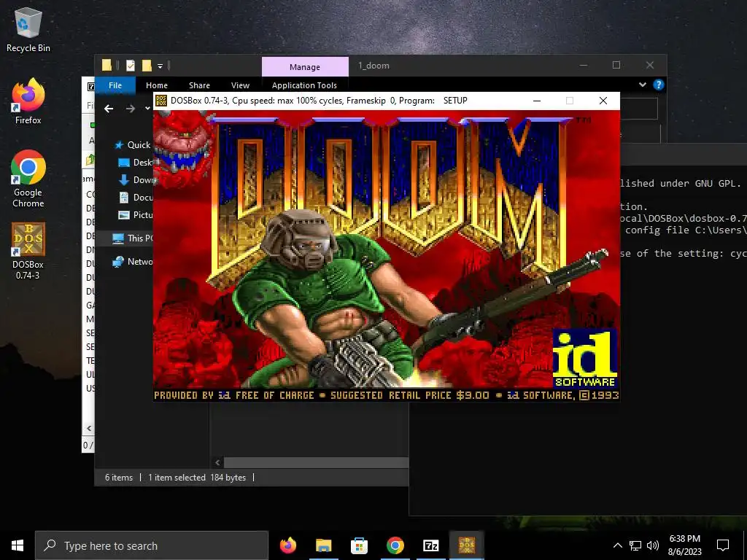This screenshot has height=560, width=747.
Task: Close the 1_doom Explorer window
Action: [650, 65]
